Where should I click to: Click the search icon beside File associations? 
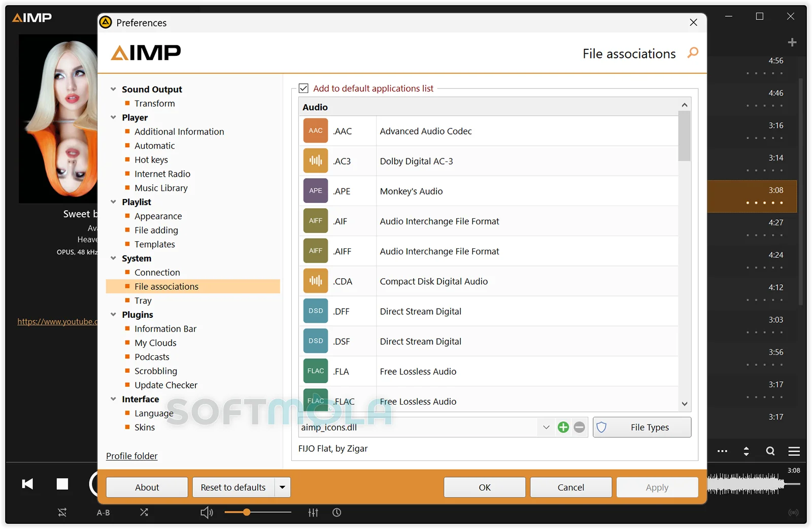(x=693, y=53)
